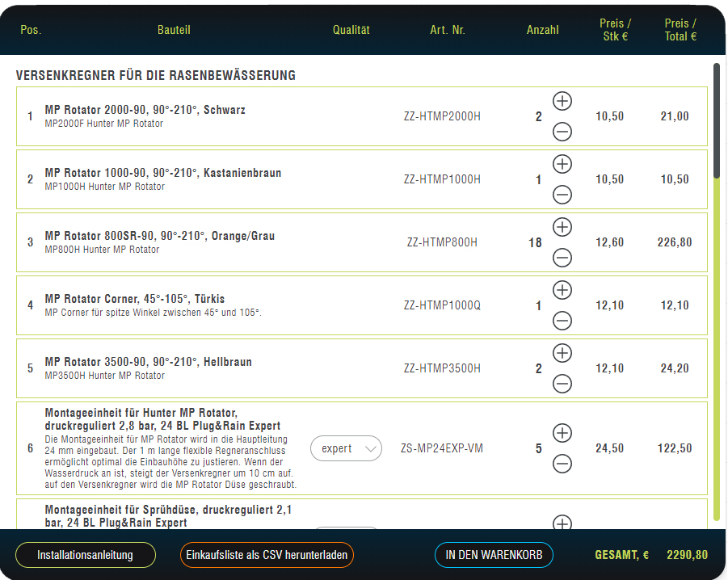Viewport: 728px width, 580px height.
Task: Click plus for MP Rotator 800SR-90 Orange/Grau
Action: click(562, 227)
